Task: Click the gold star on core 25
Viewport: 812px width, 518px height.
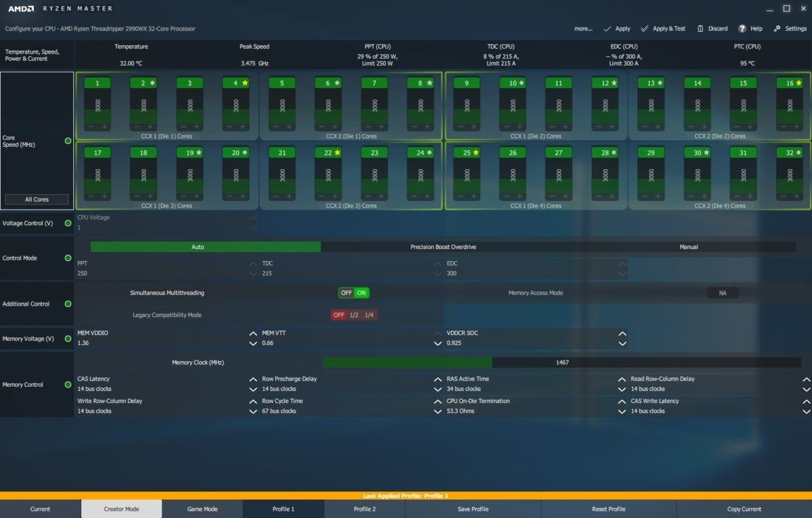Action: click(476, 153)
